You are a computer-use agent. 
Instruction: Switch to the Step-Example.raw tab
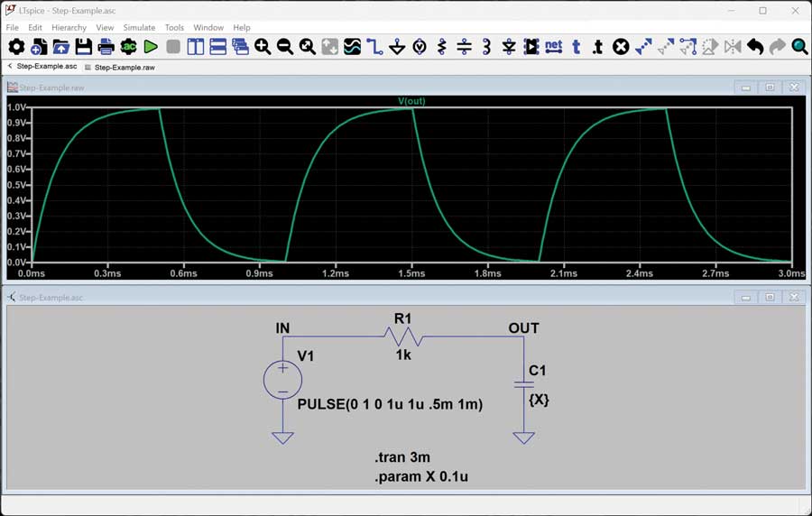(124, 67)
